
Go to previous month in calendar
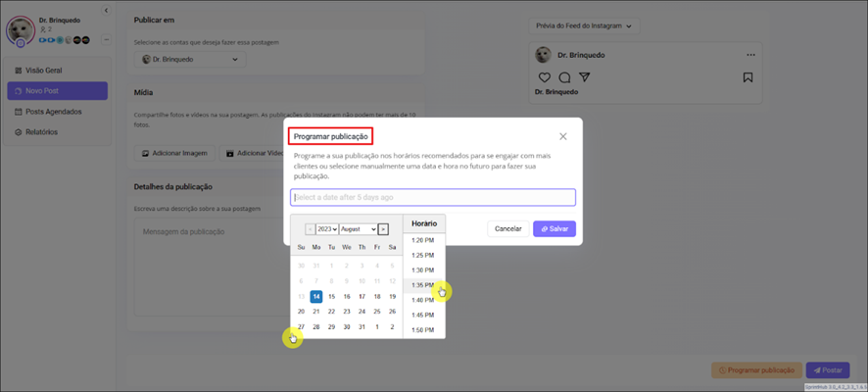[310, 228]
